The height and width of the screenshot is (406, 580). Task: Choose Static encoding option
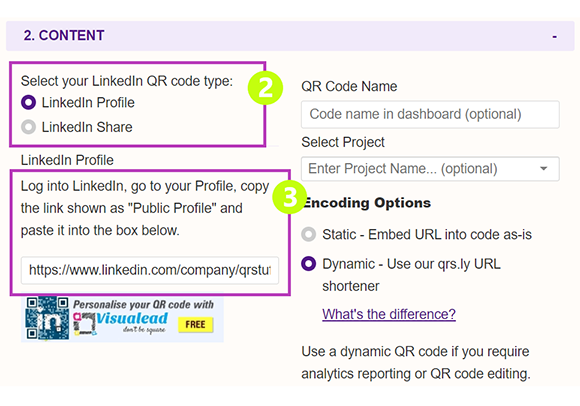click(x=308, y=234)
